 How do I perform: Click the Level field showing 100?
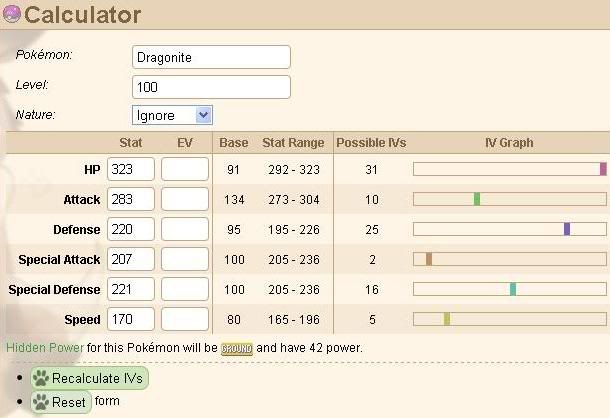[211, 87]
